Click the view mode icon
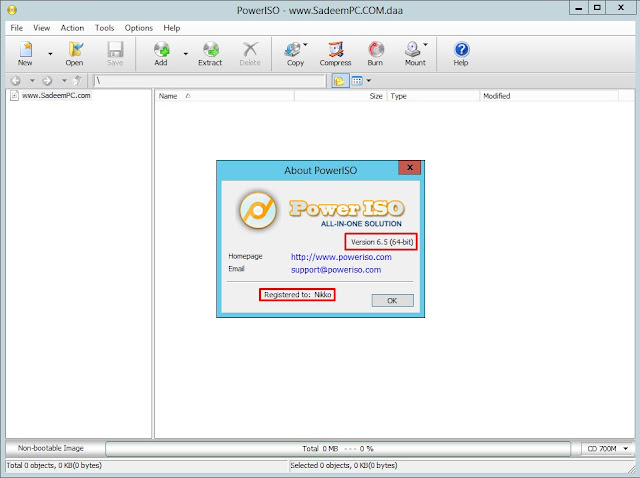 click(x=357, y=81)
